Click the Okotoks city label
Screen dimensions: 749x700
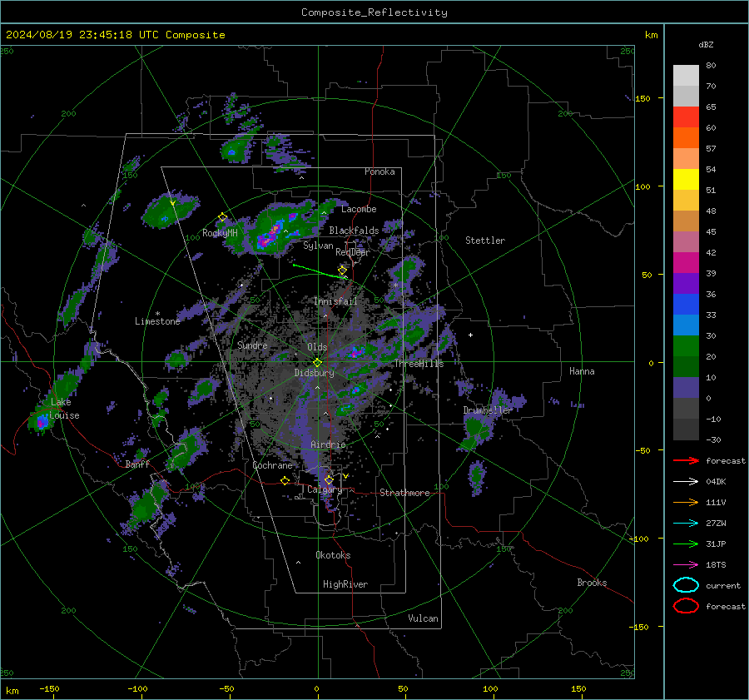(333, 555)
